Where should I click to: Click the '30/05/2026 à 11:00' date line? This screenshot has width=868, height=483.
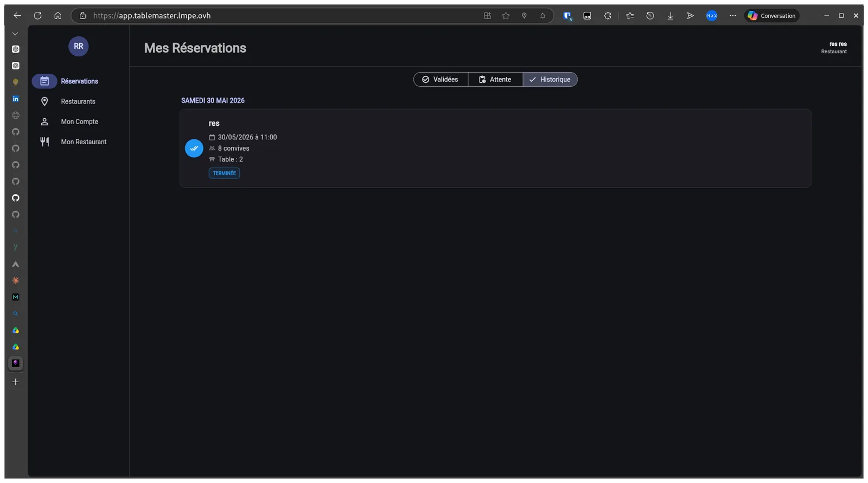click(x=243, y=137)
